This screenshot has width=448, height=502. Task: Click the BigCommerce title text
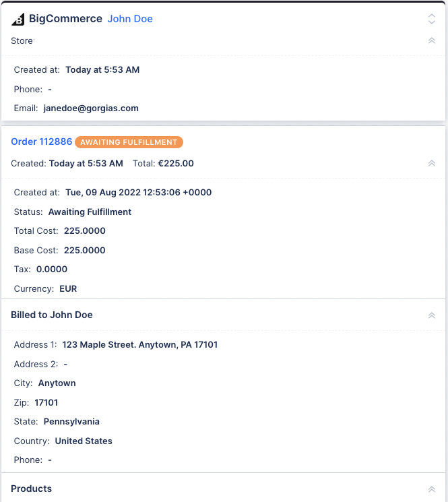tap(65, 19)
